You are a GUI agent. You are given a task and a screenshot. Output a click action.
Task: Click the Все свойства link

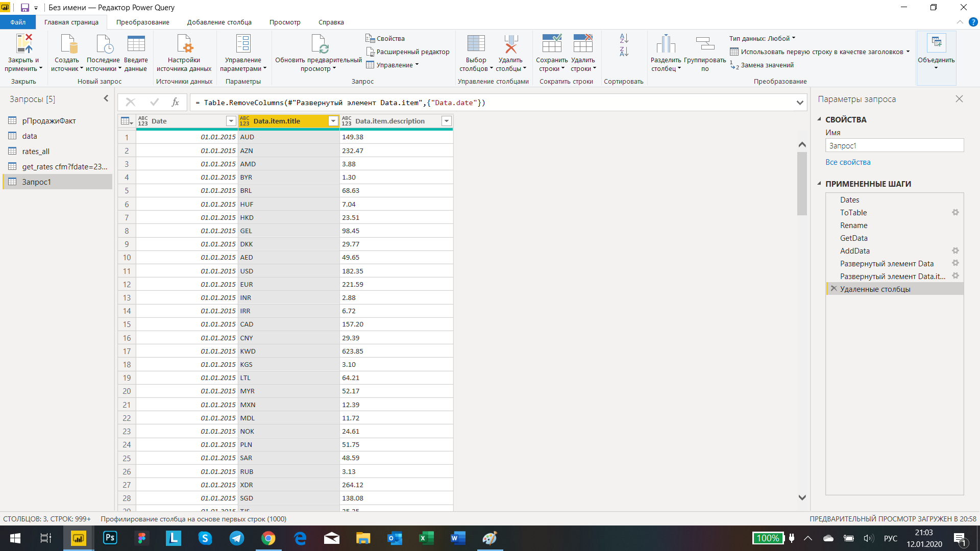tap(848, 162)
